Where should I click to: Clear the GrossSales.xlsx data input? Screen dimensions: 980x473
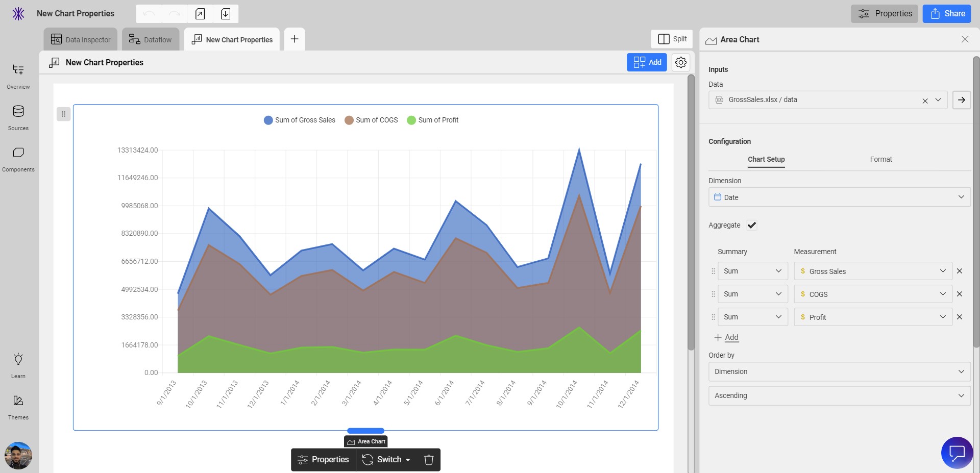(925, 100)
